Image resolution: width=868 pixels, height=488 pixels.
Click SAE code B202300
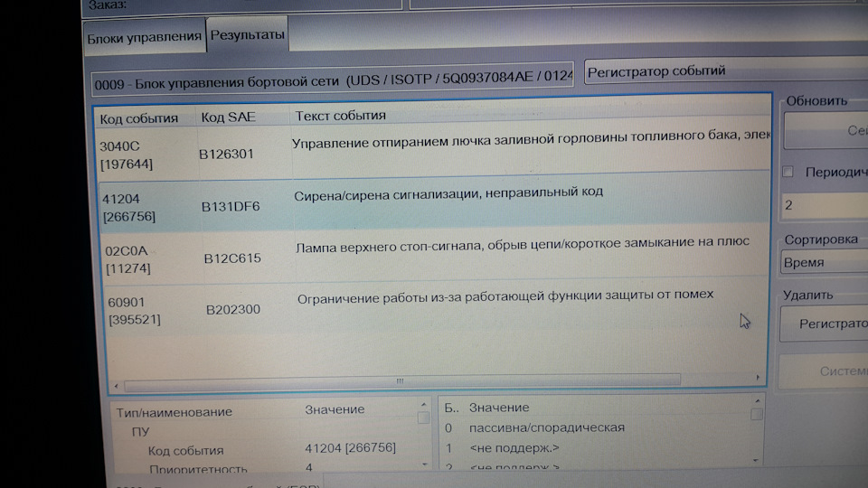[233, 309]
